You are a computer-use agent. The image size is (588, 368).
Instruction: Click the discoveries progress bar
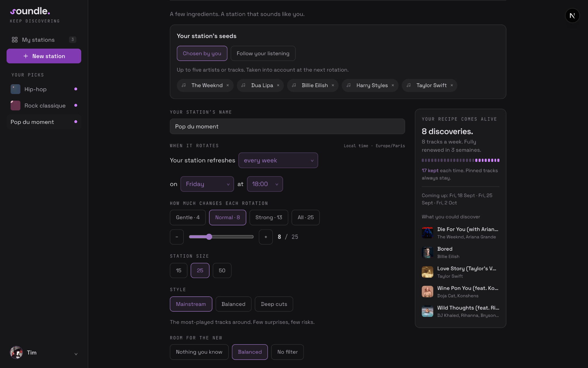pos(461,160)
